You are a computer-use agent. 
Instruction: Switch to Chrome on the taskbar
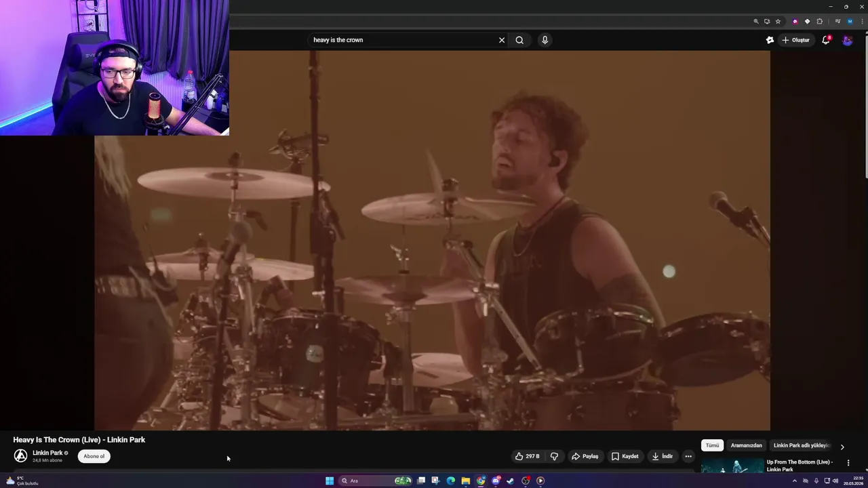point(481,481)
